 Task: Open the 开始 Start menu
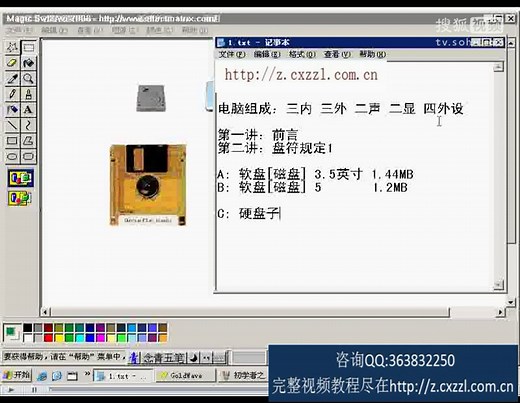pyautogui.click(x=17, y=375)
